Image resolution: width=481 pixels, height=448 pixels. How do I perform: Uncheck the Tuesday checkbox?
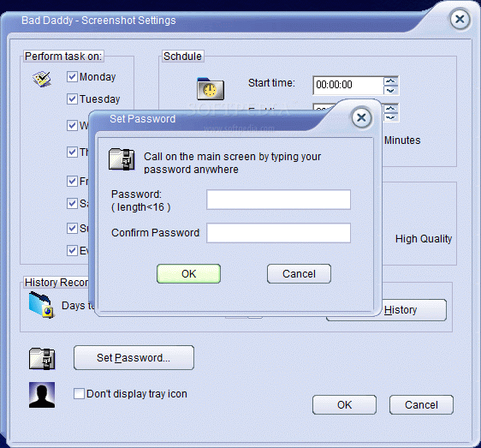pyautogui.click(x=72, y=99)
